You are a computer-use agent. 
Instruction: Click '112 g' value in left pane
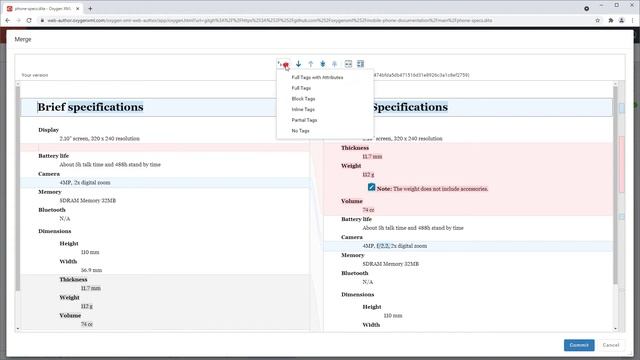tap(87, 306)
